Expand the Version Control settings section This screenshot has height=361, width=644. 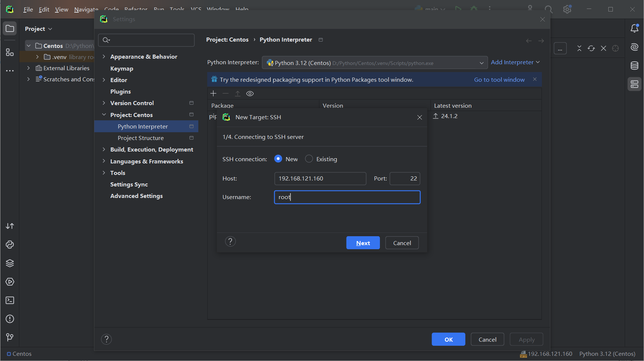click(x=104, y=103)
